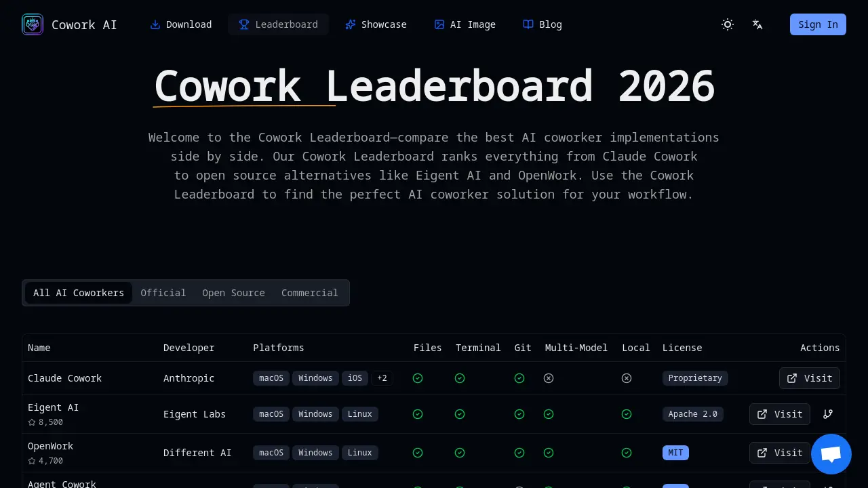Switch to the Open Source tab
868x488 pixels.
(233, 293)
